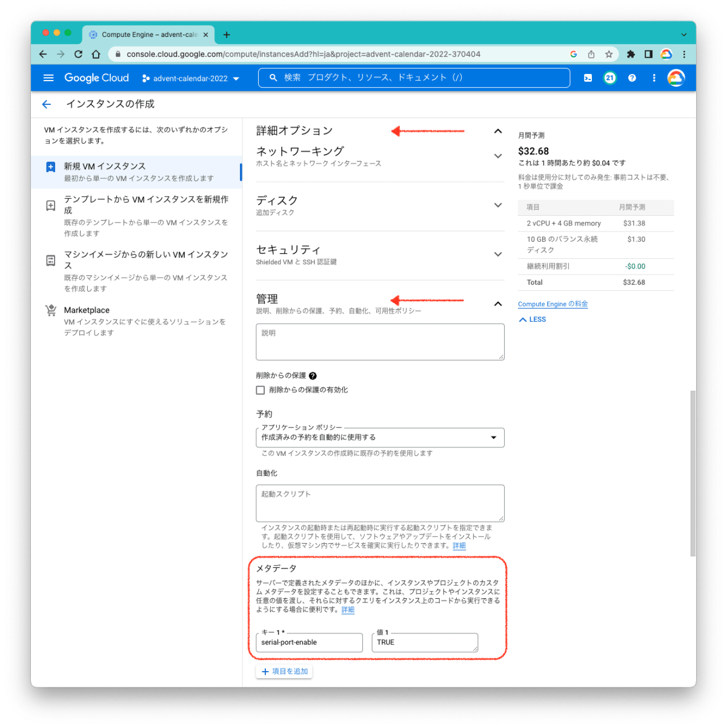Image resolution: width=727 pixels, height=728 pixels.
Task: Collapse the 詳細オプション section
Action: tap(498, 131)
